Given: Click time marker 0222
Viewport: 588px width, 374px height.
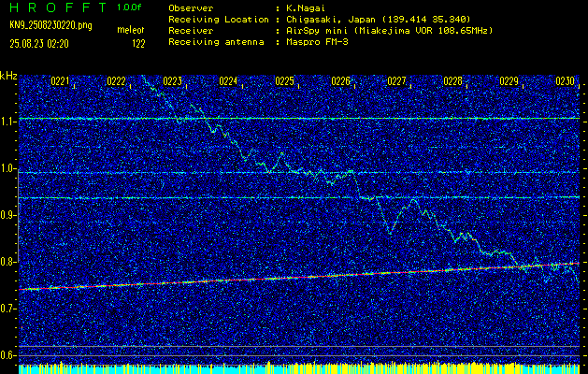Looking at the screenshot, I should 116,81.
